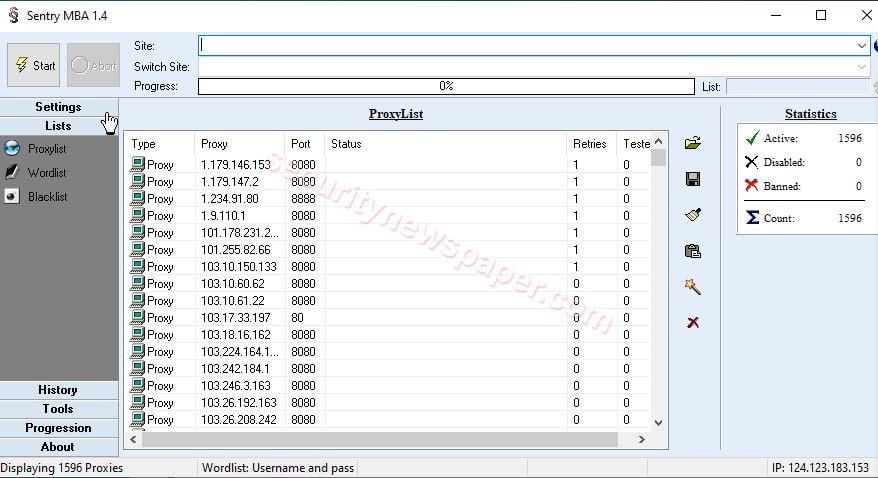Screen dimensions: 878x478
Task: Open the Settings sidebar section
Action: click(x=58, y=107)
